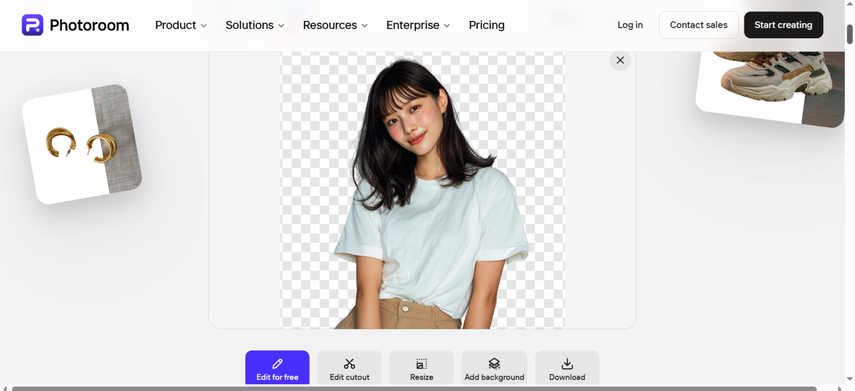This screenshot has height=391, width=855.
Task: Click the Photoroom logo icon
Action: (x=32, y=25)
